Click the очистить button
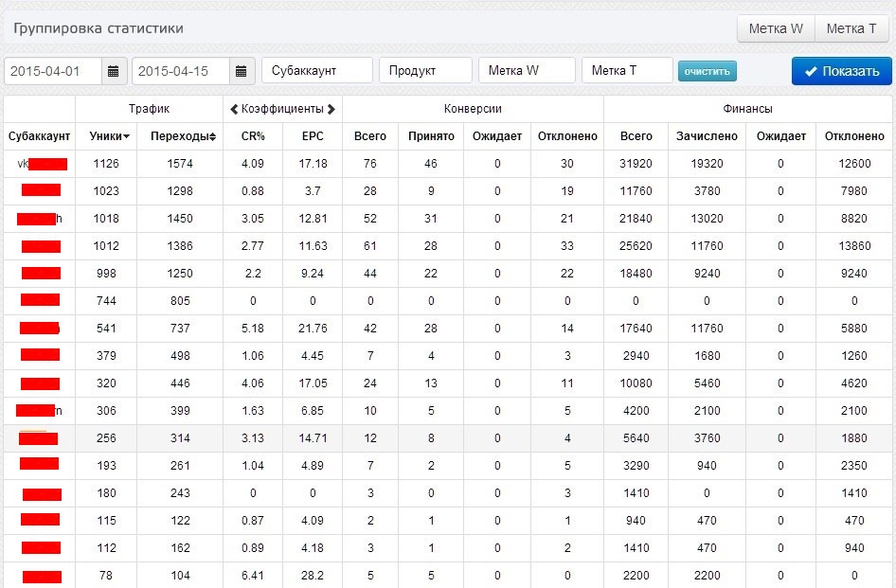The image size is (896, 588). (x=707, y=71)
